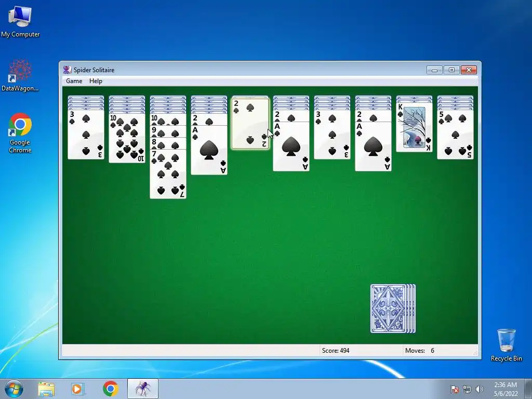This screenshot has width=532, height=399.
Task: Select the bottom 10 of spades in the second column
Action: pos(127,138)
